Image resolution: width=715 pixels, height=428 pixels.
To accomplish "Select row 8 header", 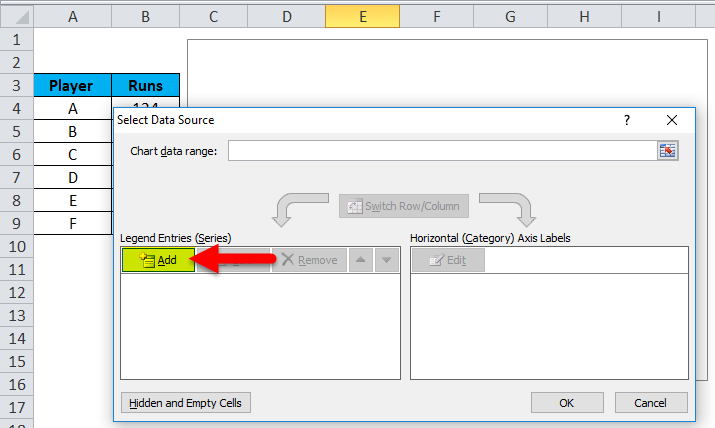I will point(17,200).
